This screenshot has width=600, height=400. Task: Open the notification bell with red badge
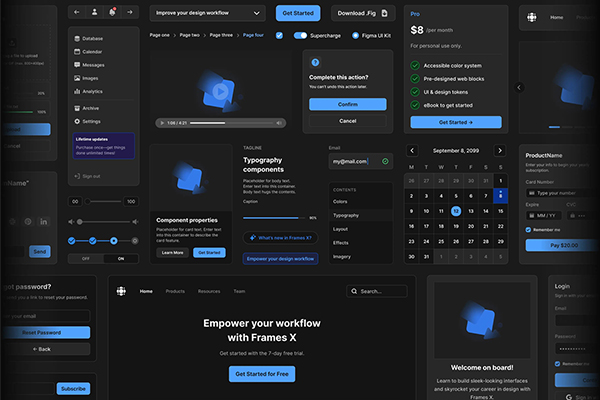pyautogui.click(x=112, y=13)
